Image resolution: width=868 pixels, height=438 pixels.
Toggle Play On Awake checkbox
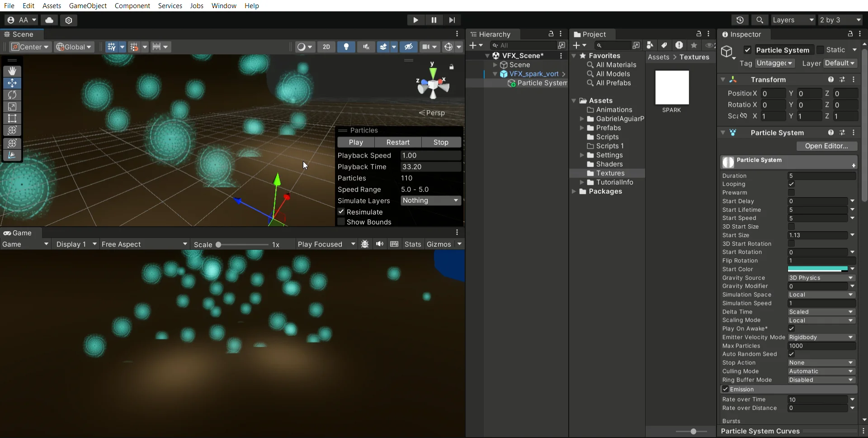point(791,328)
